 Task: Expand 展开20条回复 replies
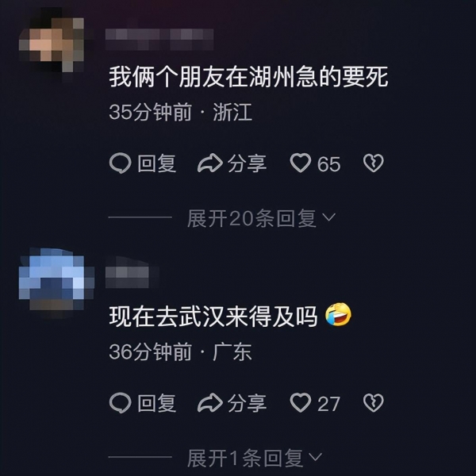(x=252, y=218)
